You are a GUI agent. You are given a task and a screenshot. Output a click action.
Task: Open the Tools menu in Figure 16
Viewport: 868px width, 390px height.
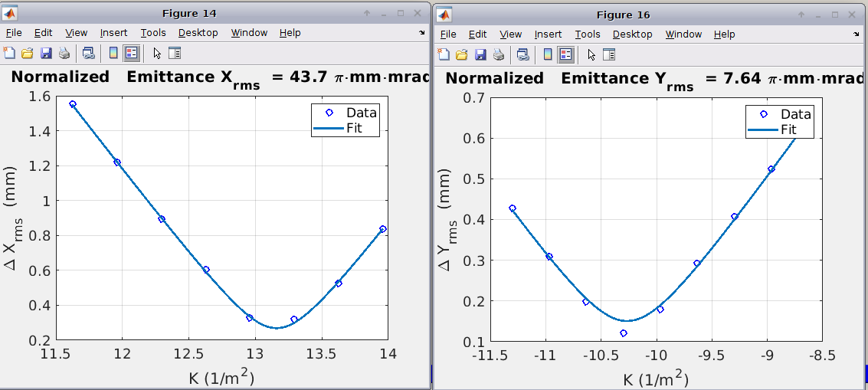point(588,34)
